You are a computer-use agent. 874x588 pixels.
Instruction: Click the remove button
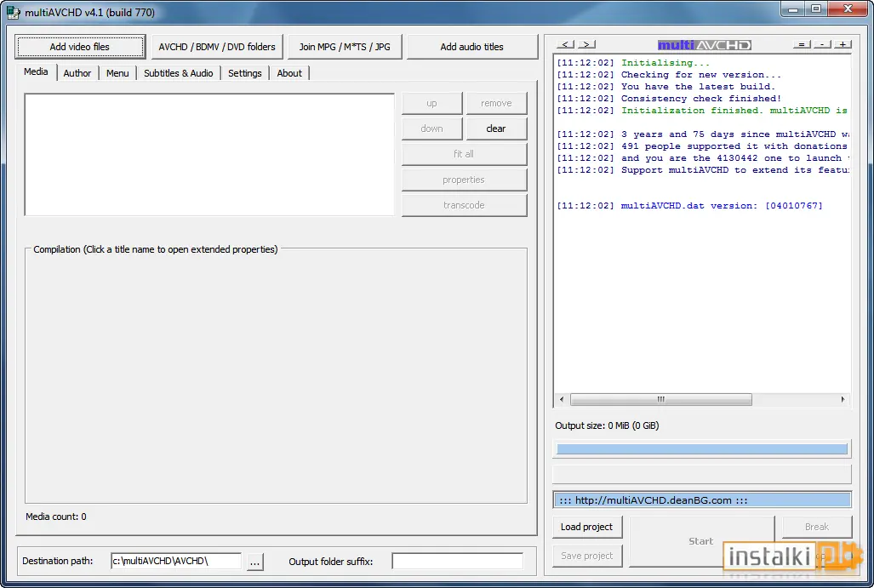pos(496,103)
